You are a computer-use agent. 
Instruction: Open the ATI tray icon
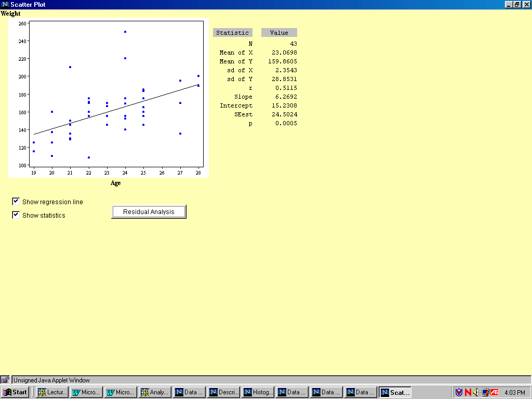pyautogui.click(x=495, y=392)
